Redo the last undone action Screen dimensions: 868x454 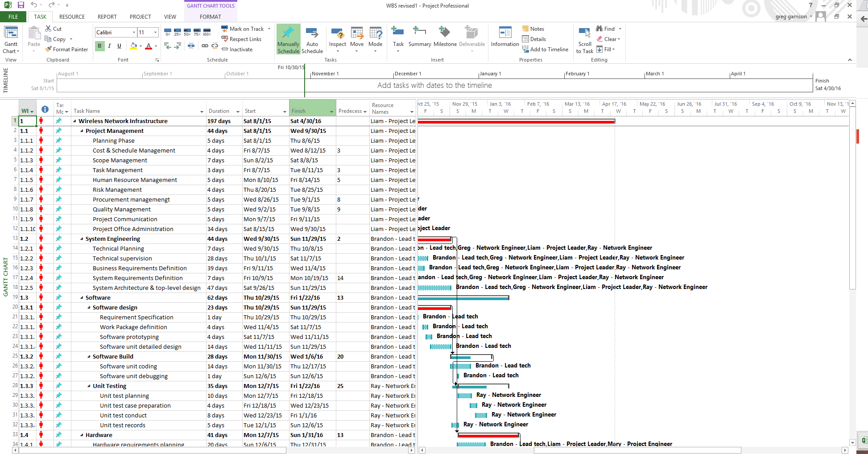[x=51, y=5]
